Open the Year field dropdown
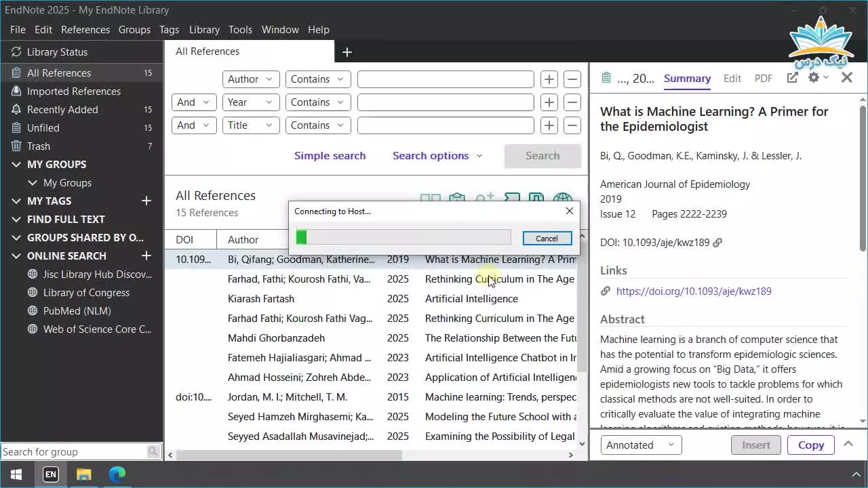 click(x=251, y=102)
